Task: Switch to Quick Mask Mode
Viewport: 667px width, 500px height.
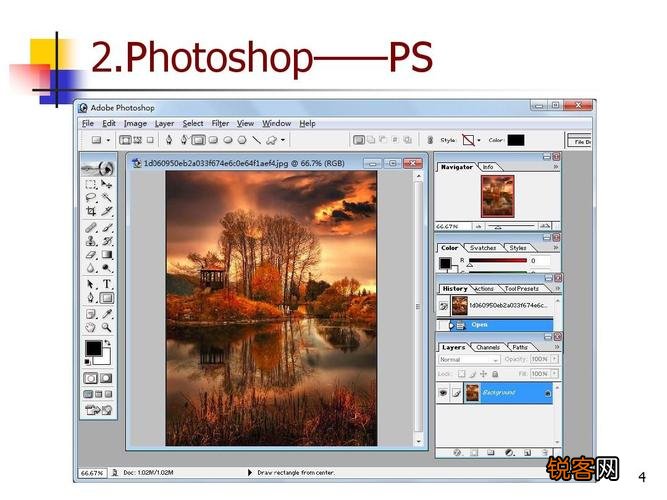Action: [106, 378]
